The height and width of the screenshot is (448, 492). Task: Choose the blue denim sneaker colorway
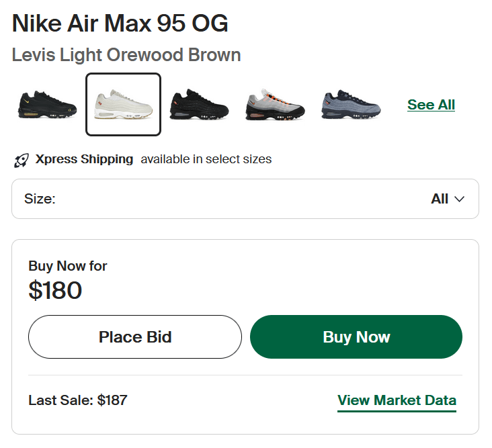[351, 105]
